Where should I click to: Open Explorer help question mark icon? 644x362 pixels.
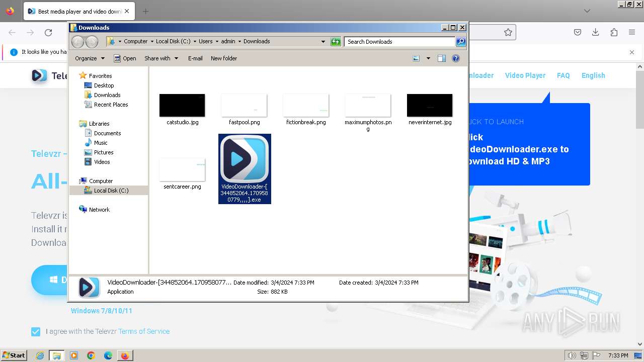pyautogui.click(x=456, y=58)
